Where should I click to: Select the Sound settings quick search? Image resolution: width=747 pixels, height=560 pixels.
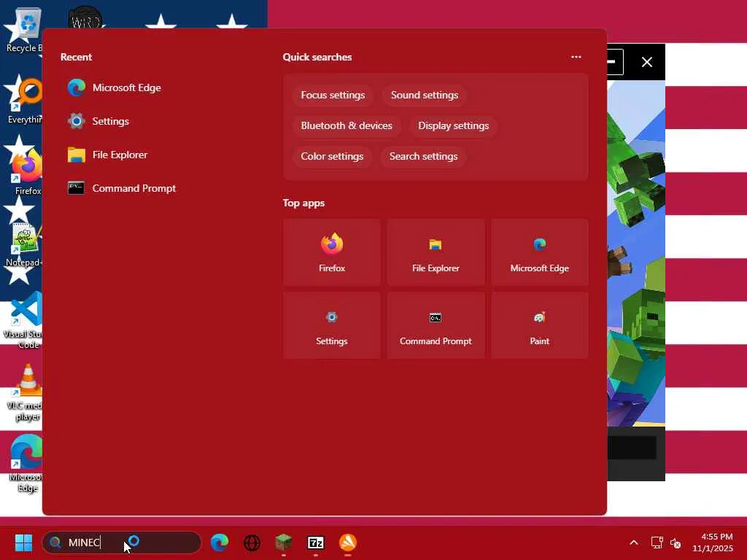coord(425,96)
